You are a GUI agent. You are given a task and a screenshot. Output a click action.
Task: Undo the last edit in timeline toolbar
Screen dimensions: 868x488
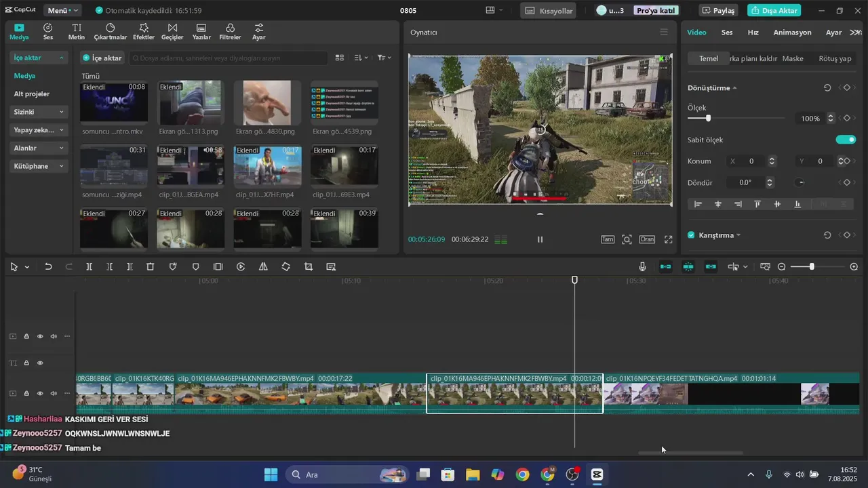pos(48,267)
